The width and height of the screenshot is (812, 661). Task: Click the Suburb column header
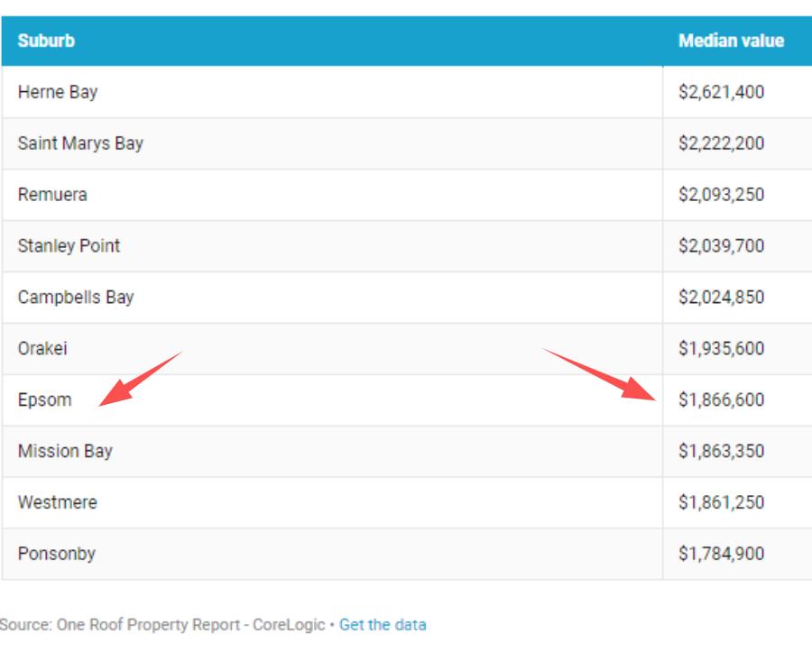(x=46, y=41)
